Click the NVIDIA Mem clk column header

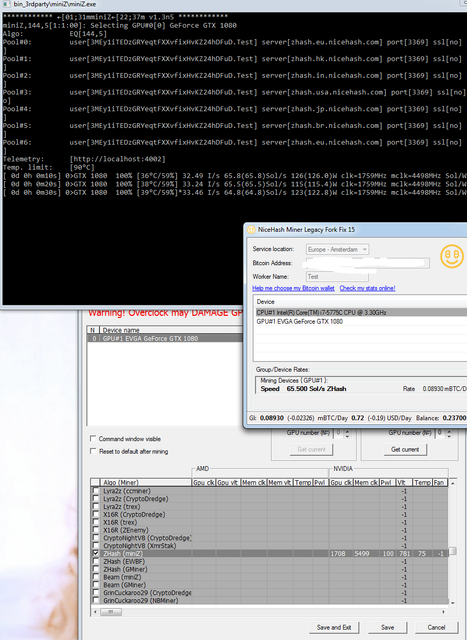[x=366, y=482]
